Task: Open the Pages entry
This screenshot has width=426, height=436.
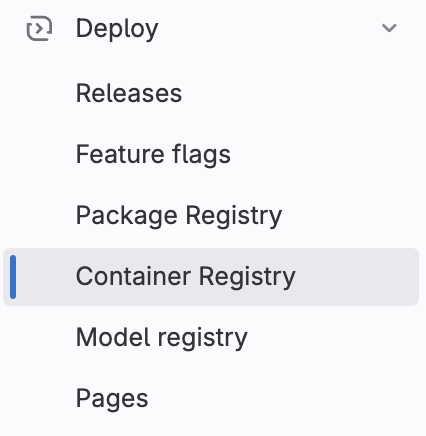Action: (112, 399)
